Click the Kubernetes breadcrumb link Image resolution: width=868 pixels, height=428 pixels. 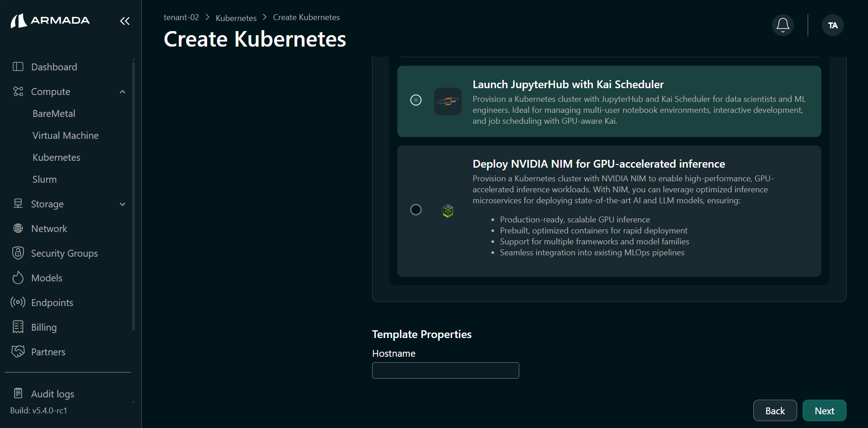tap(236, 18)
